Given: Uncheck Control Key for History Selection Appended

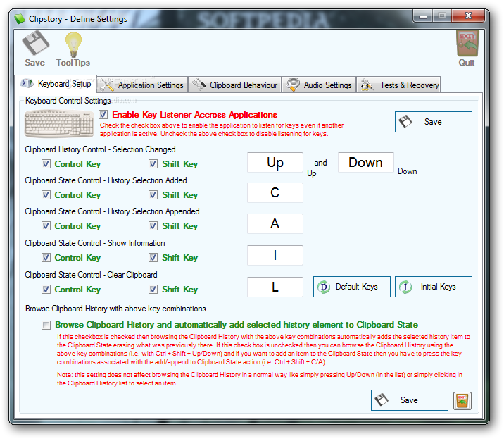Looking at the screenshot, I should 46,226.
